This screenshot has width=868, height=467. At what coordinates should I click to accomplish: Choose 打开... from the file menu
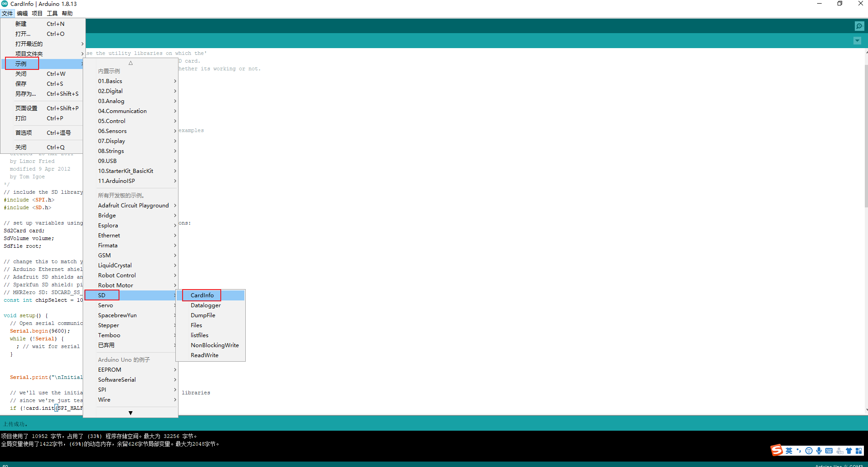[43, 34]
